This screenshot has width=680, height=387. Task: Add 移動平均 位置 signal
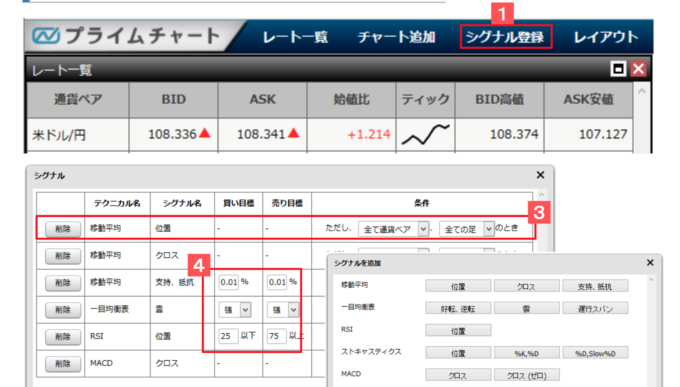458,286
